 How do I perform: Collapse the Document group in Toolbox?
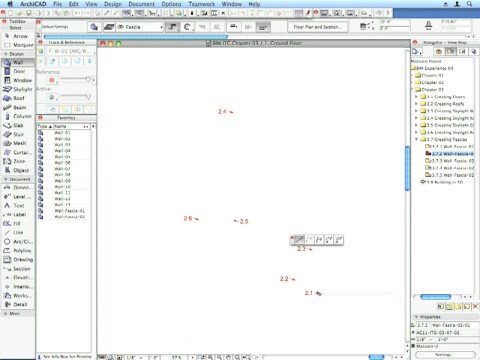6,179
